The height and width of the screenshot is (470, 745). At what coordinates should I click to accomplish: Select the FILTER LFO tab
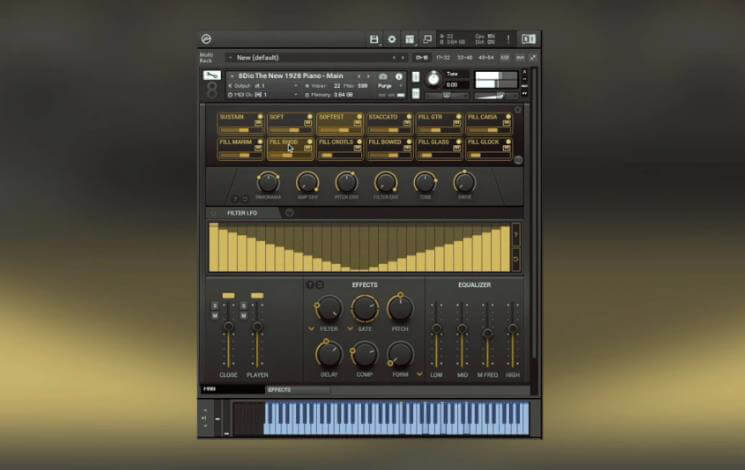pos(242,213)
